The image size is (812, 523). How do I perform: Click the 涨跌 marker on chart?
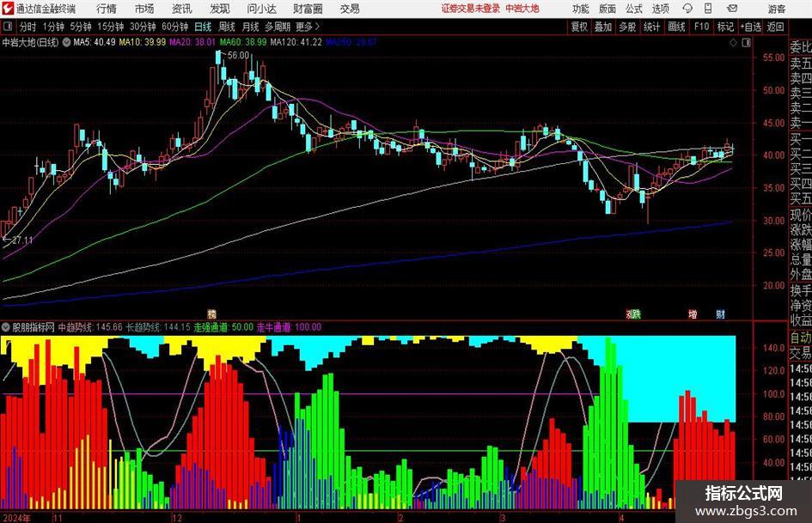(633, 314)
